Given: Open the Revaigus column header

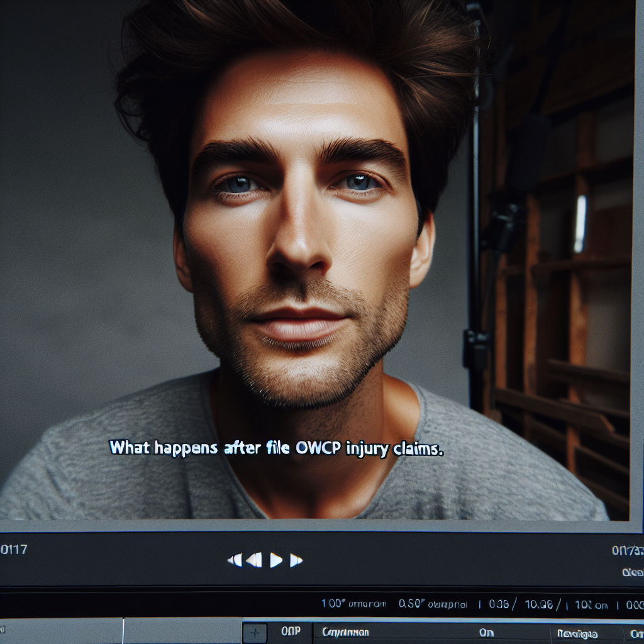Looking at the screenshot, I should 578,633.
